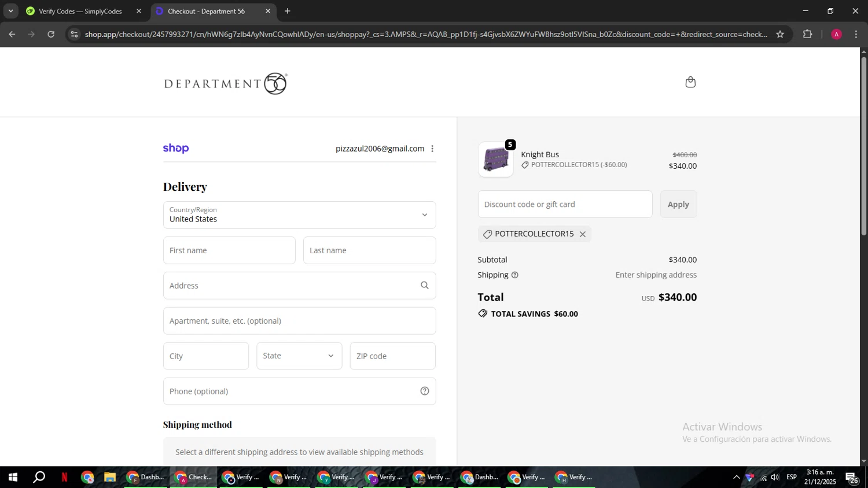Expand the Country/Region dropdown
The image size is (868, 488).
[x=299, y=215]
